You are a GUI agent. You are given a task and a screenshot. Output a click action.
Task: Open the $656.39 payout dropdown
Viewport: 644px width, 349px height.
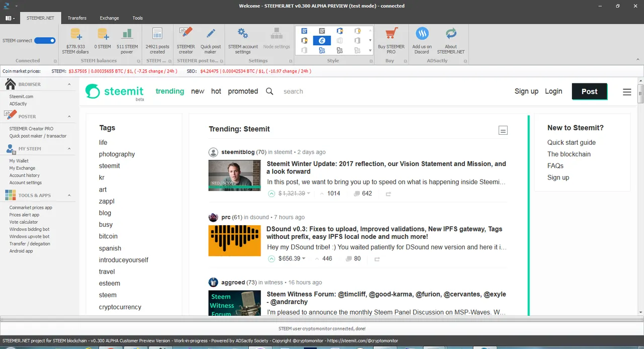(x=304, y=259)
